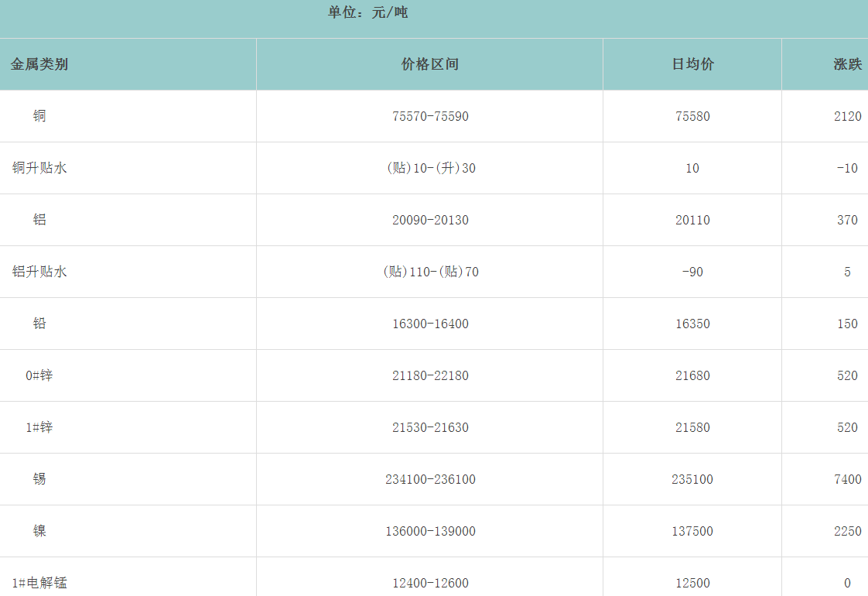This screenshot has height=596, width=868.
Task: Select the 1#锌 row label
Action: (39, 427)
